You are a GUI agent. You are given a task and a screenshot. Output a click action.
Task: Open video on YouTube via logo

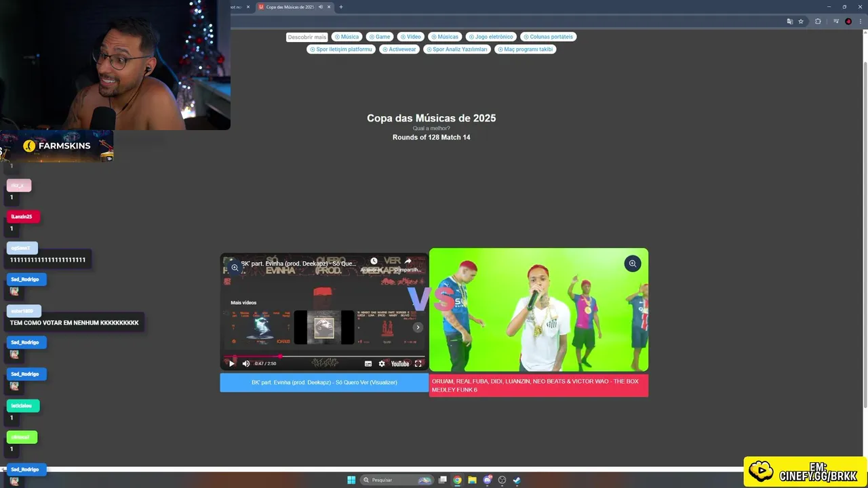[x=400, y=364]
